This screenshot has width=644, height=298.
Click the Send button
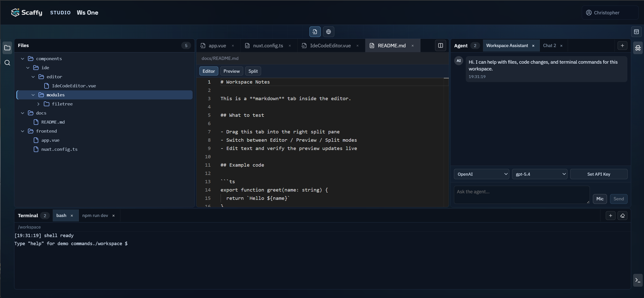619,199
